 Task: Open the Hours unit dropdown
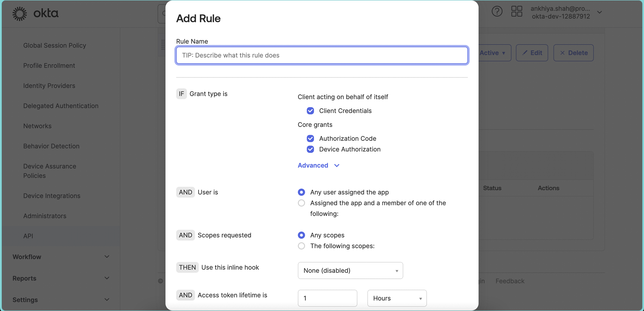pyautogui.click(x=397, y=298)
